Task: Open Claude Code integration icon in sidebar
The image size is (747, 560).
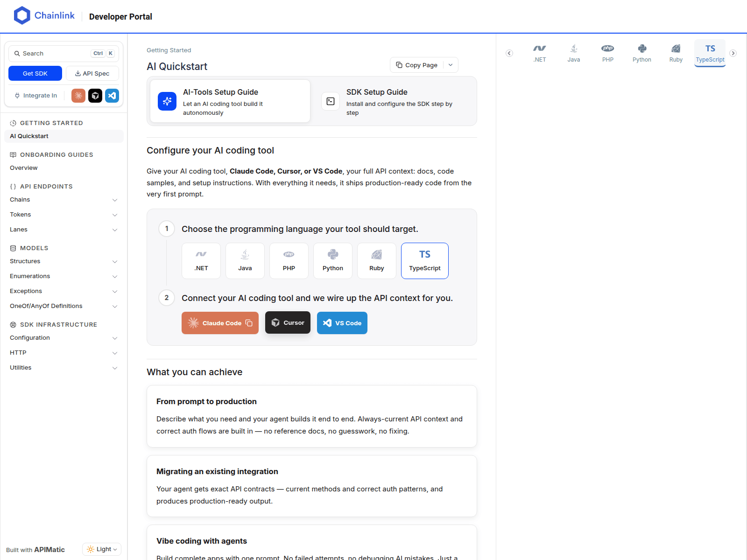Action: [78, 96]
